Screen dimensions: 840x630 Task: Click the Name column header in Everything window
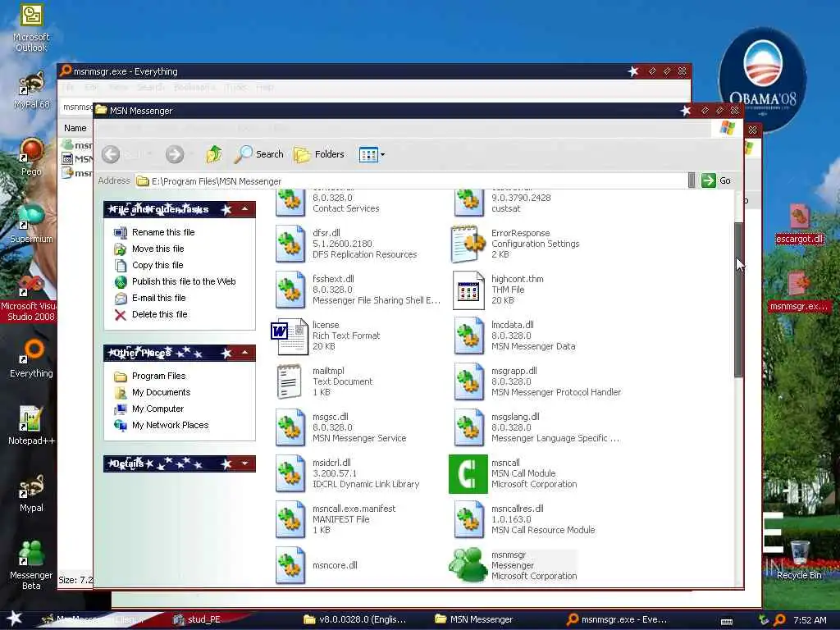click(75, 128)
